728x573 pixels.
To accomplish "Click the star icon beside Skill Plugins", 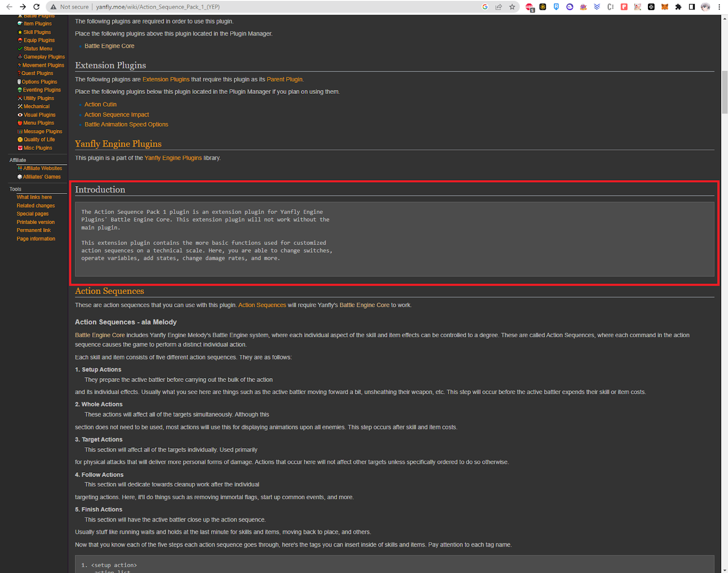I will pos(20,32).
